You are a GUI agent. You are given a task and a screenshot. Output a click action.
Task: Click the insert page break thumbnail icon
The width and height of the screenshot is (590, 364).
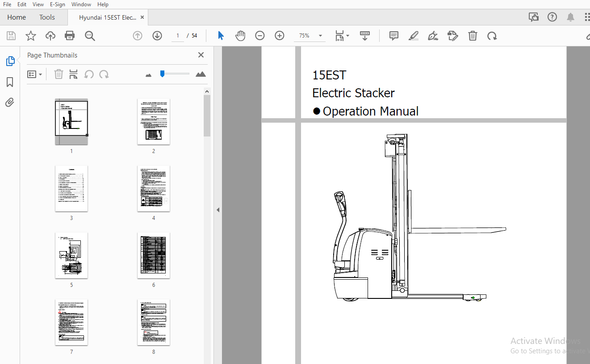point(73,74)
